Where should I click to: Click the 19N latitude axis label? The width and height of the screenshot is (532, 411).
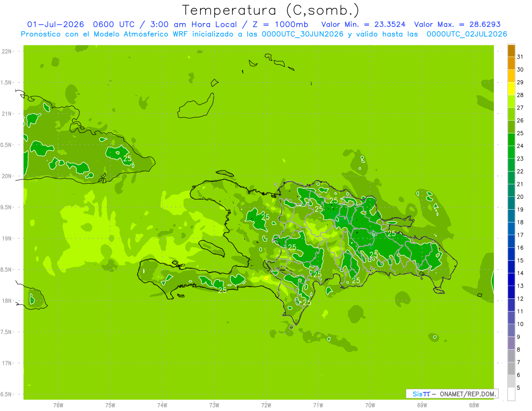click(7, 239)
